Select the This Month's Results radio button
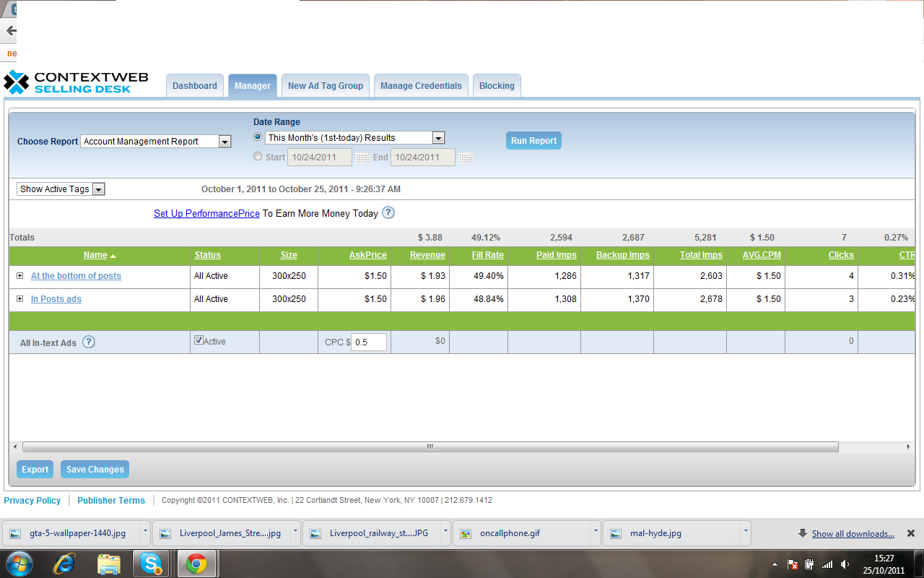The height and width of the screenshot is (578, 924). coord(258,137)
